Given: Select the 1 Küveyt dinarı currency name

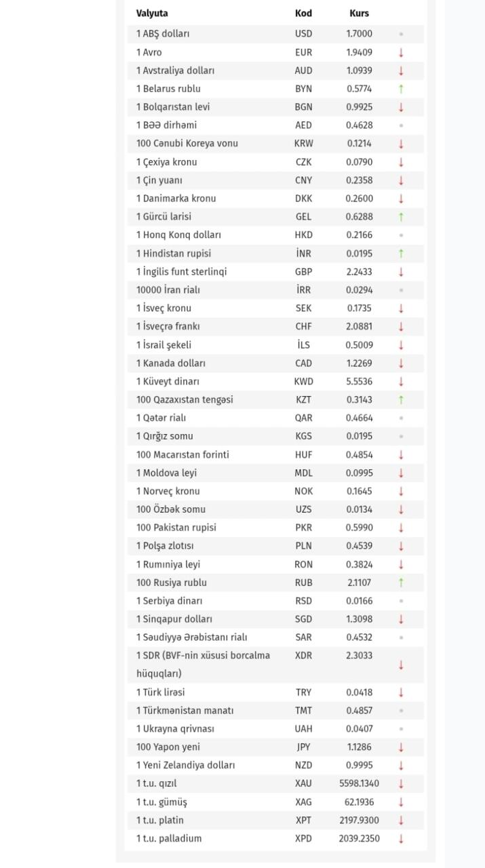Looking at the screenshot, I should 168,382.
